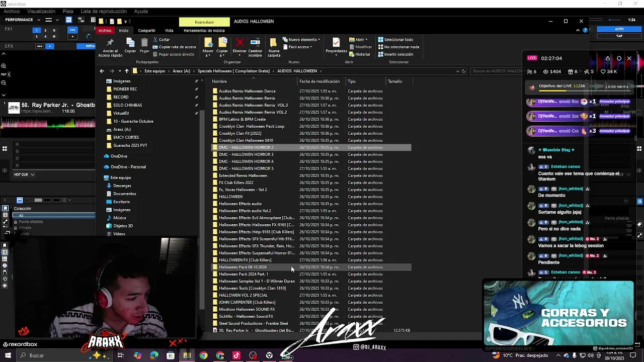Click Historial in the Abrir group
Viewport: 644px width, 362px height.
359,54
